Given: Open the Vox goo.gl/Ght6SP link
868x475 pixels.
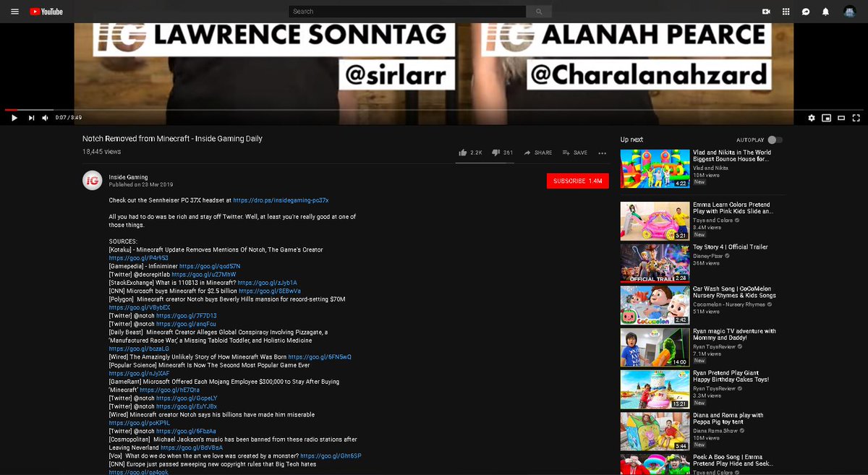Looking at the screenshot, I should tap(331, 456).
